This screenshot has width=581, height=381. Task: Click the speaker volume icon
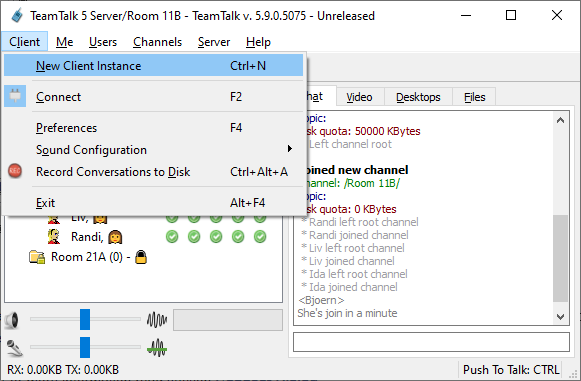point(12,320)
